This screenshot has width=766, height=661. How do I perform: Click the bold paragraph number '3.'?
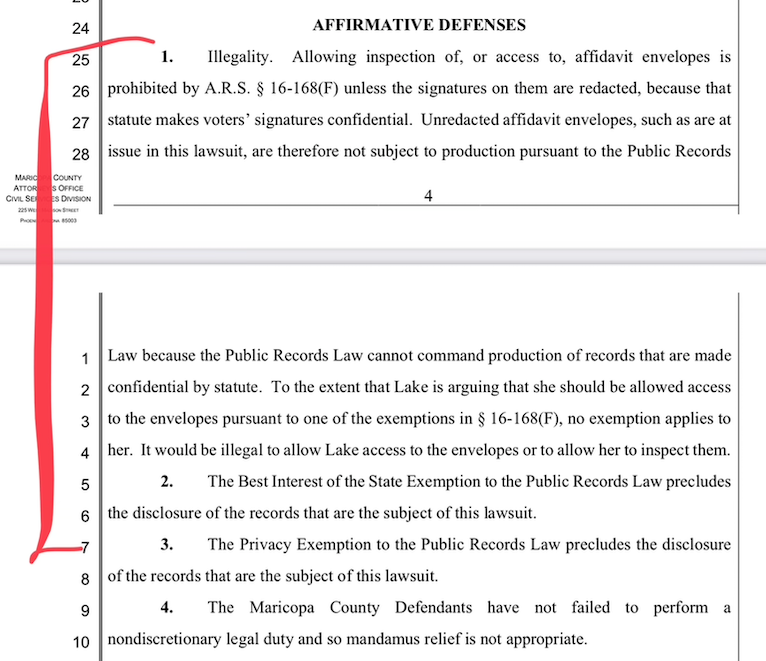click(x=167, y=545)
